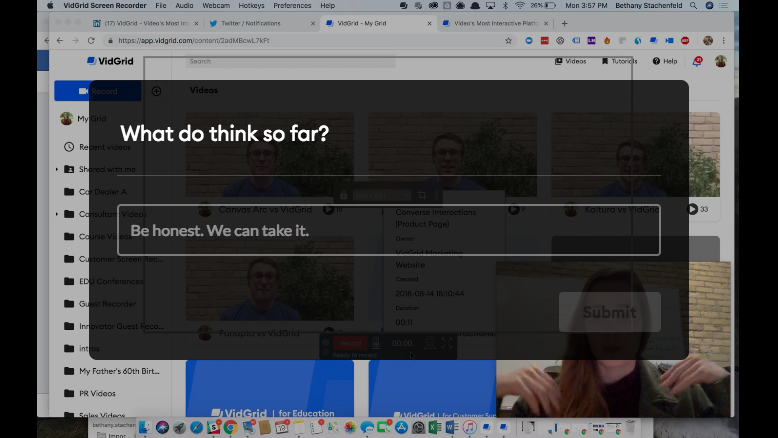Image resolution: width=778 pixels, height=438 pixels.
Task: Open the Tutorials link in the header
Action: tap(619, 61)
